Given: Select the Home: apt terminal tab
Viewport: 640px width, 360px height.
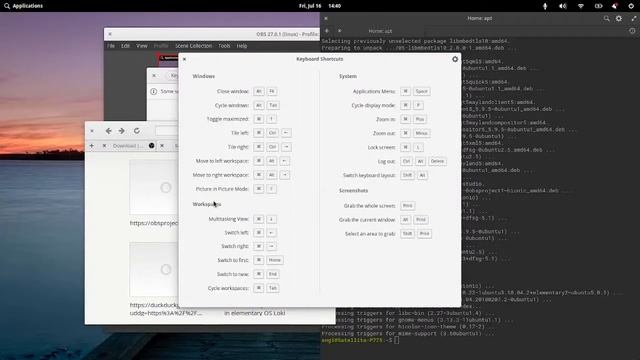Looking at the screenshot, I should coord(380,31).
